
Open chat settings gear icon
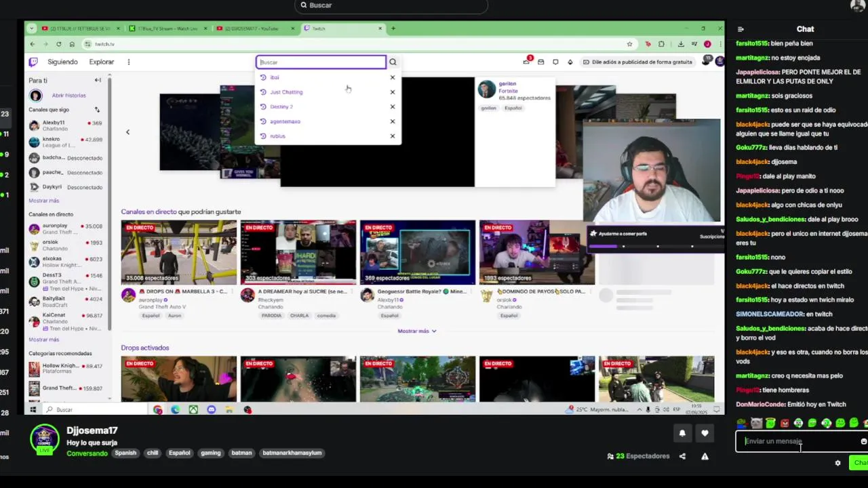837,463
